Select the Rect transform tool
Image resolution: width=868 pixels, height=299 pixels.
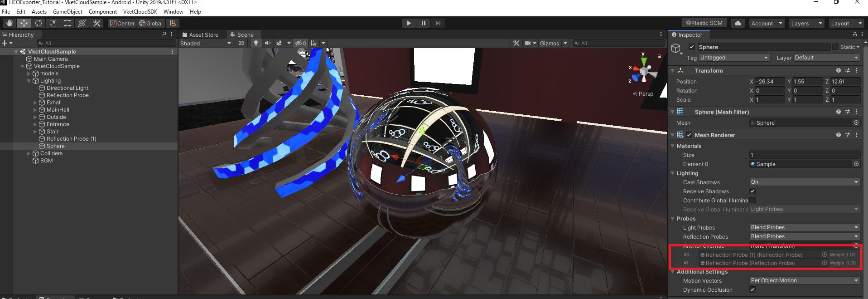pyautogui.click(x=68, y=23)
